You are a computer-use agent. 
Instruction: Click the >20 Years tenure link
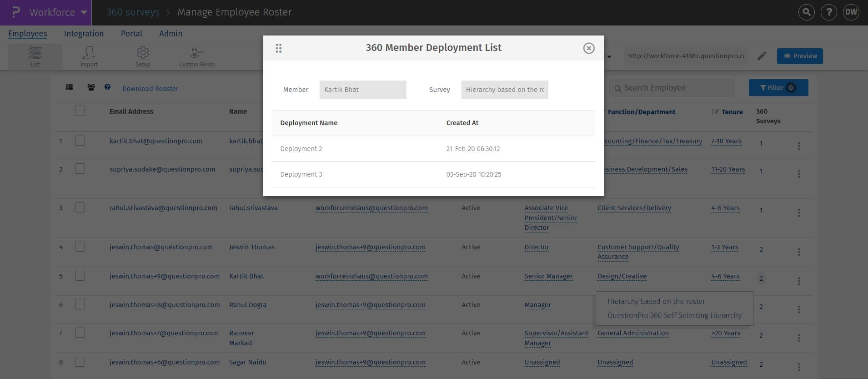point(726,333)
